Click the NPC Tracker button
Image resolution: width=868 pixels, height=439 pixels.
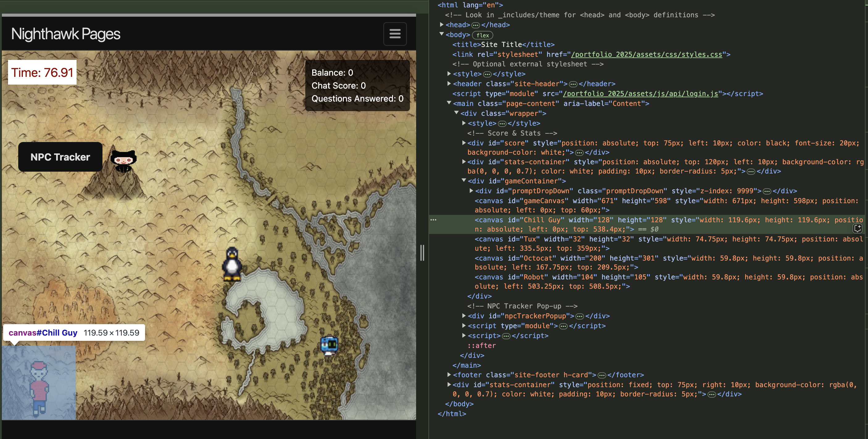tap(60, 157)
